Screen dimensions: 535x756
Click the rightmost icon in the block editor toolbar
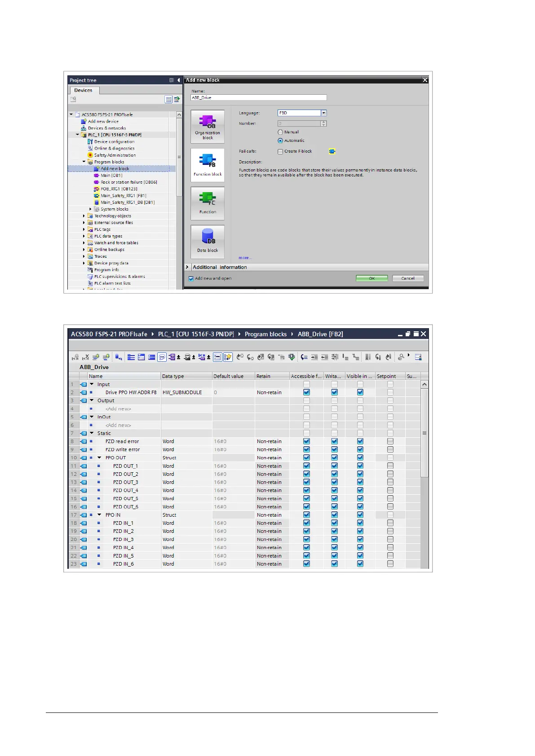[418, 357]
